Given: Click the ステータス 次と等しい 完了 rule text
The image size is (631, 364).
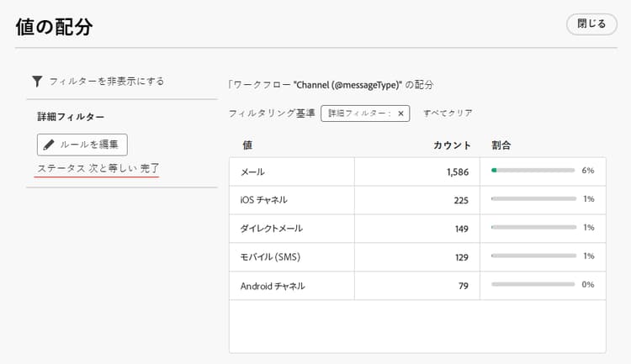Looking at the screenshot, I should (98, 168).
